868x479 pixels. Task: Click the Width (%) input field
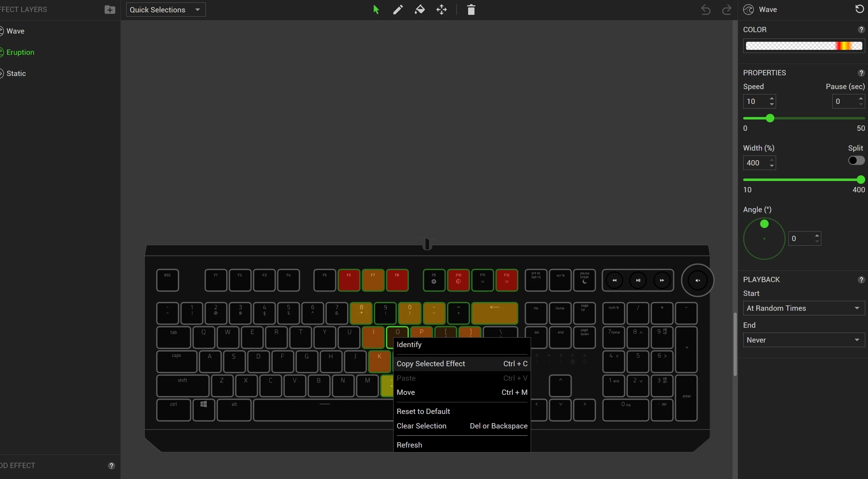[x=755, y=163]
